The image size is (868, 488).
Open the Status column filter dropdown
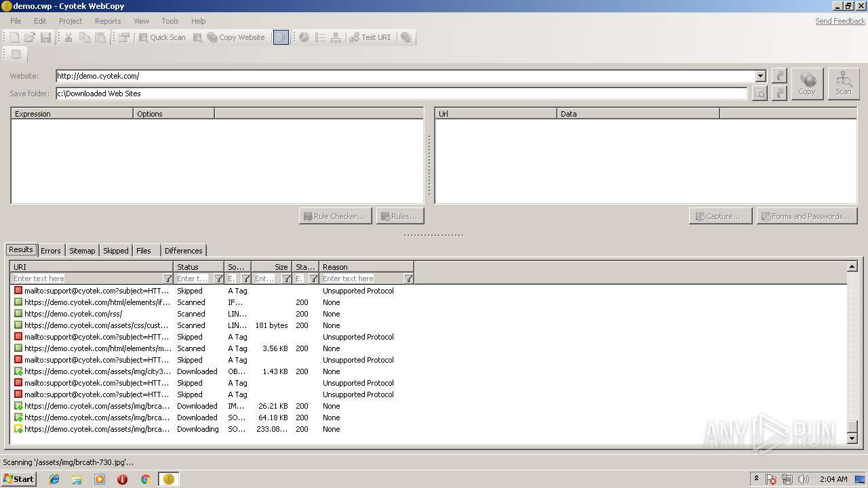tap(218, 279)
